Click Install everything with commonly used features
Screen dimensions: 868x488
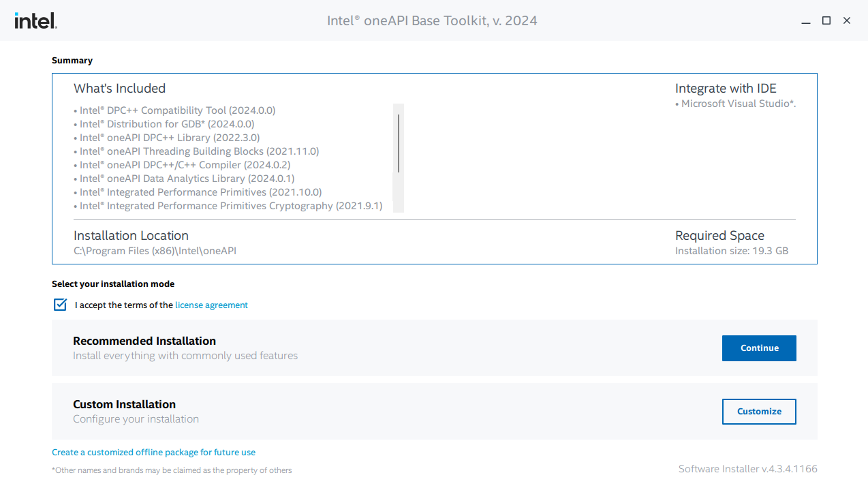click(185, 356)
